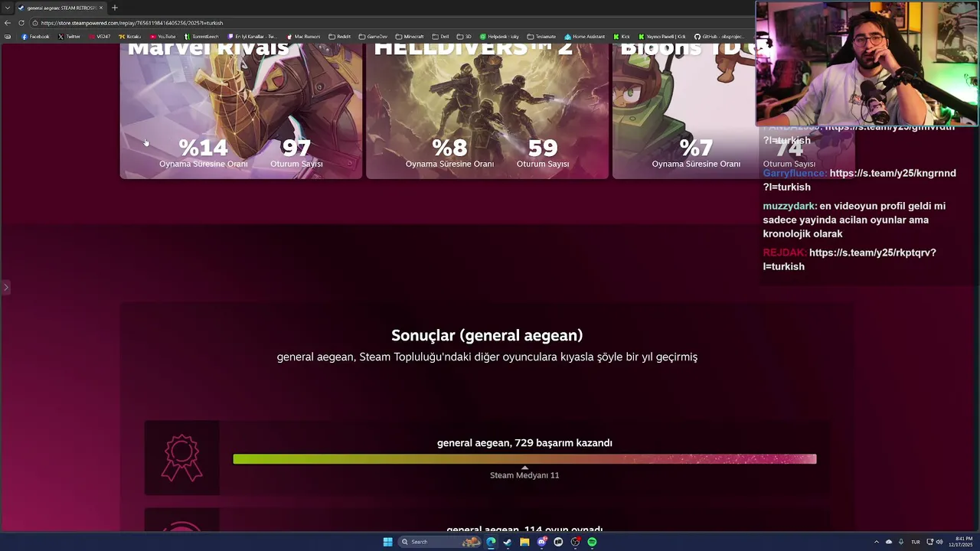The width and height of the screenshot is (980, 551).
Task: Click the Marvel Rivals game card
Action: 241,111
